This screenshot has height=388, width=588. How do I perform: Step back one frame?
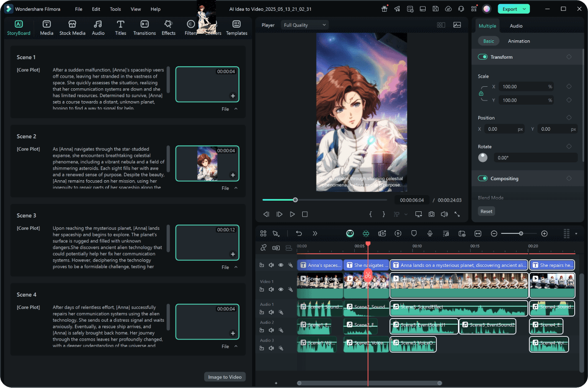point(266,214)
